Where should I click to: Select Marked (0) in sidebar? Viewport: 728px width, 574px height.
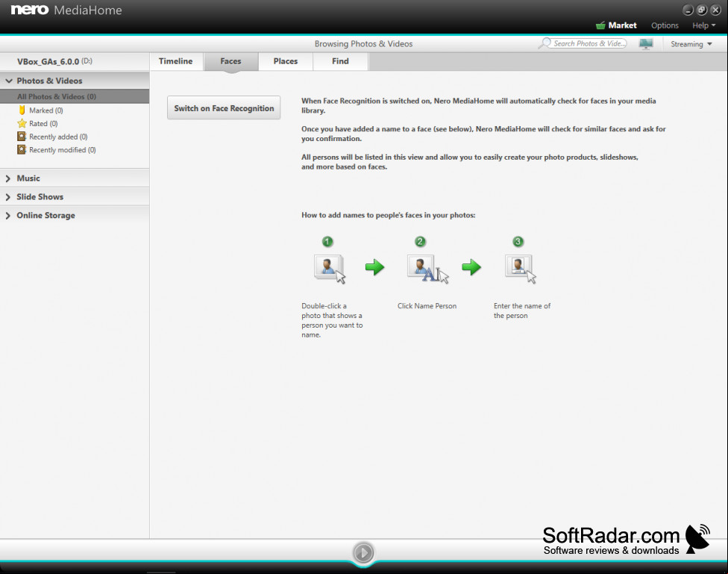pos(46,110)
